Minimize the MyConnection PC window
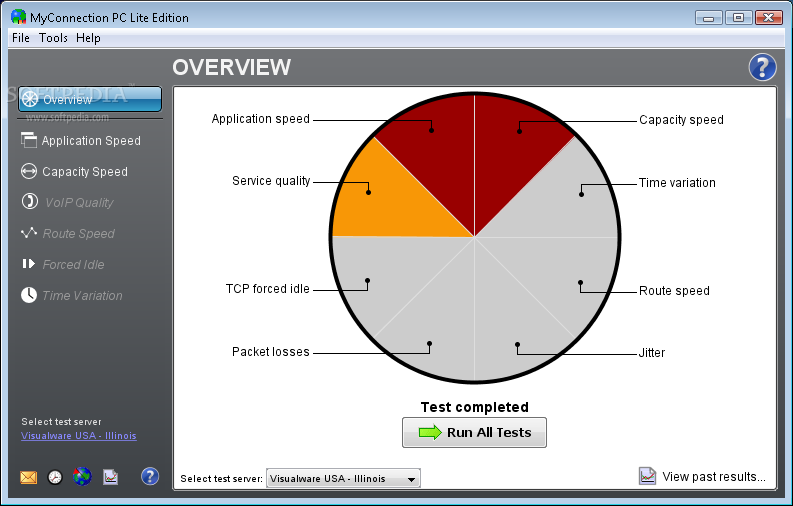Screen dimensions: 793x506 coord(709,18)
